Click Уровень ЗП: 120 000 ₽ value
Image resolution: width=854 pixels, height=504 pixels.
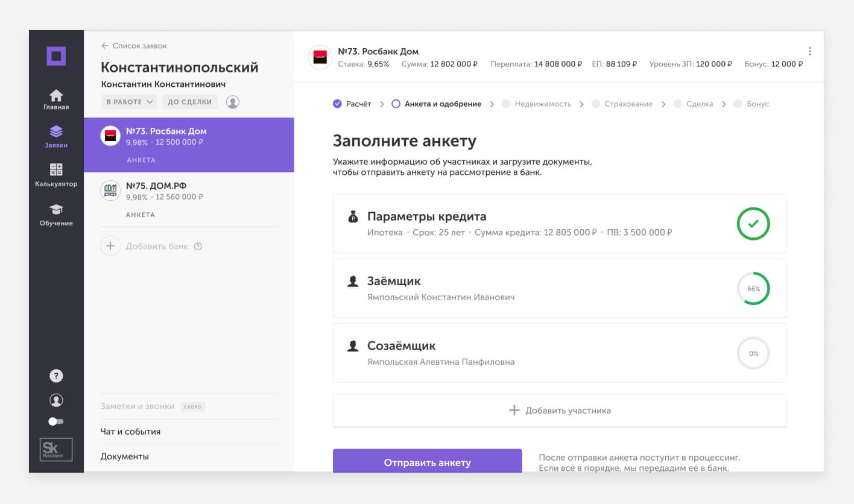click(x=714, y=64)
